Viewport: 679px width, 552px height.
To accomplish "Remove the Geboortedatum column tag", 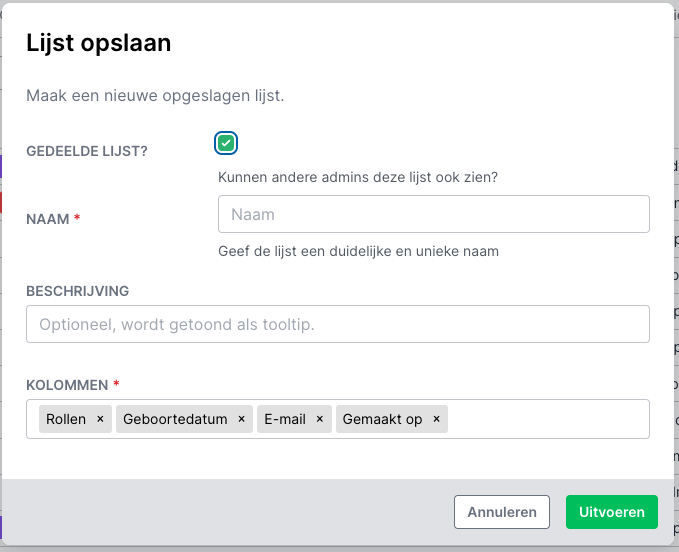I will (x=241, y=419).
